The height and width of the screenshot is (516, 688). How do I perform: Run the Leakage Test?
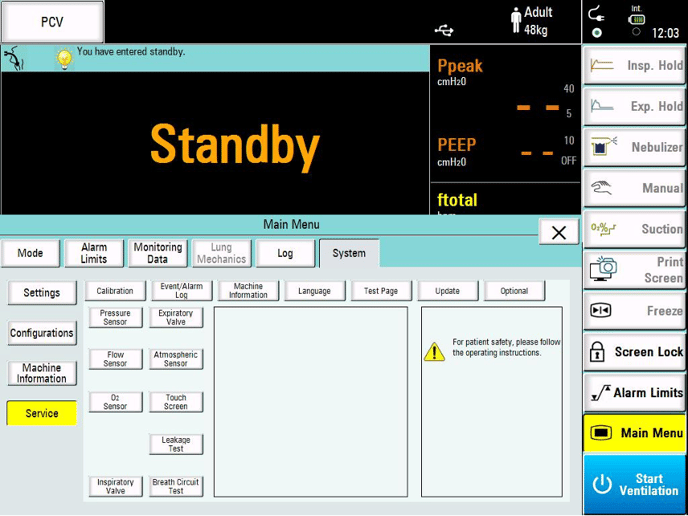[176, 444]
